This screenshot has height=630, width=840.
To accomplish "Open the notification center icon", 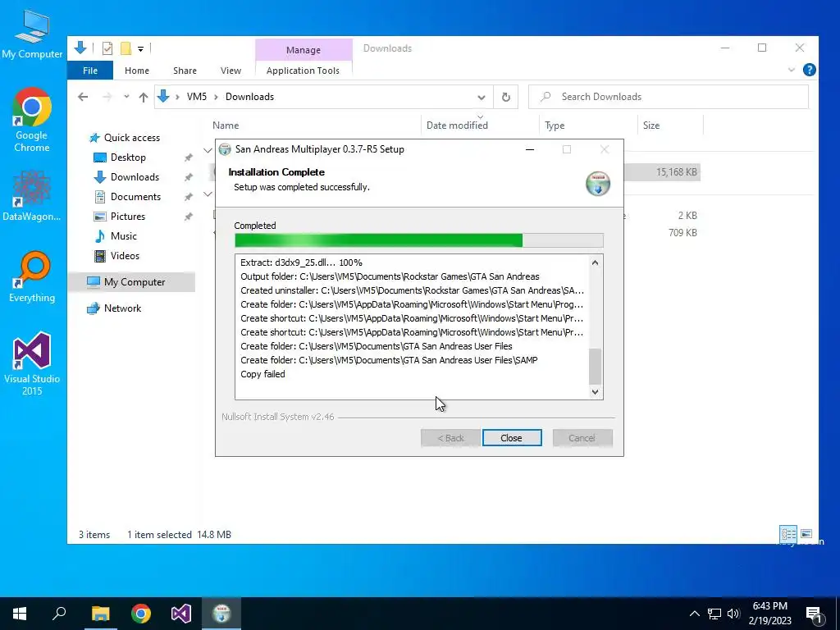I will click(x=815, y=614).
